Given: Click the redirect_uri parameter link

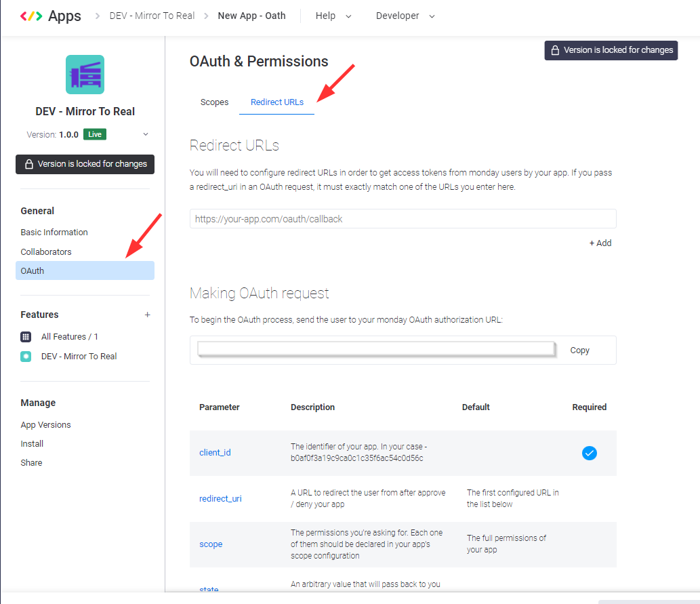Looking at the screenshot, I should pos(220,498).
